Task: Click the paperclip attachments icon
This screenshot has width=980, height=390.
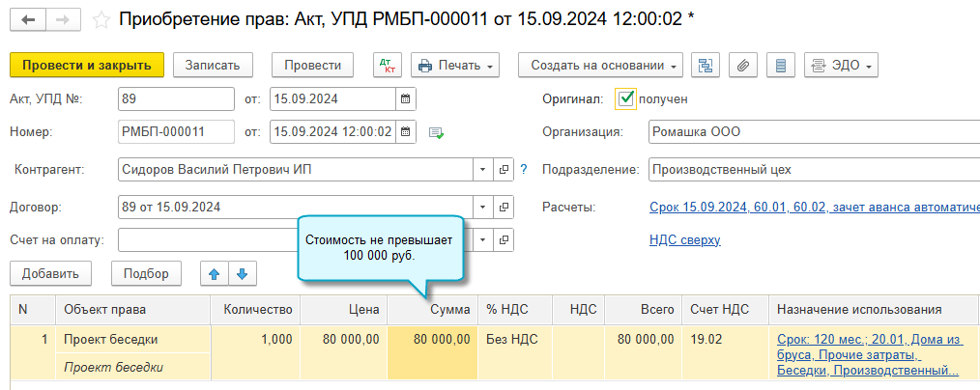Action: [743, 65]
